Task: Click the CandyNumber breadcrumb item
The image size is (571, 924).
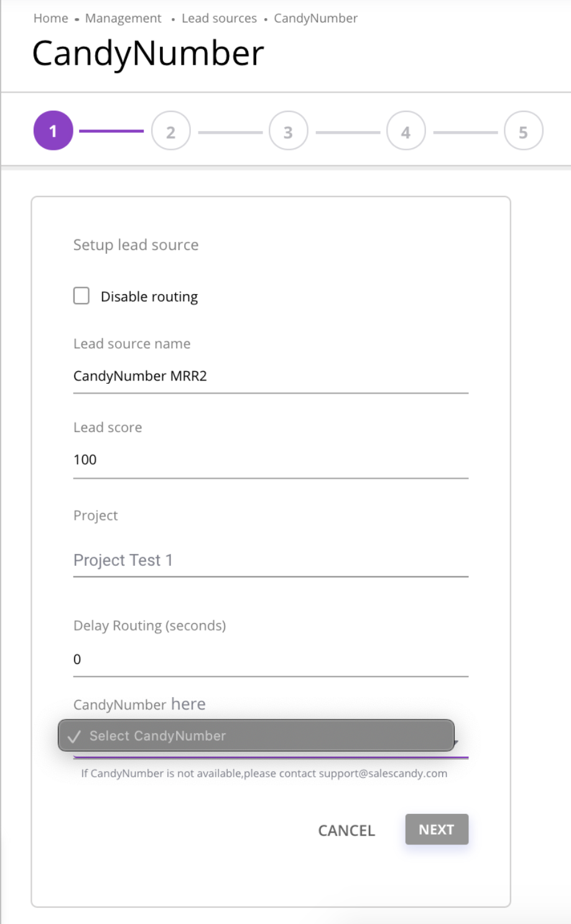Action: [x=315, y=19]
